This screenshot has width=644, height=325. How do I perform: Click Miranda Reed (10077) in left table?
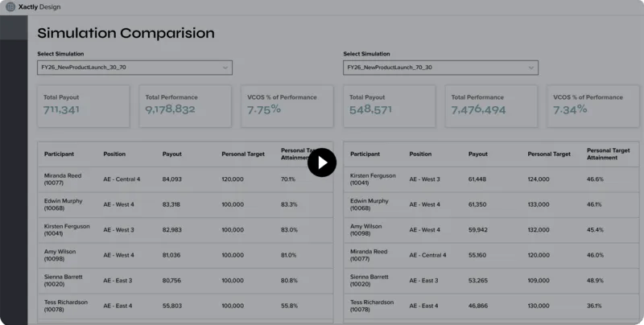(63, 179)
